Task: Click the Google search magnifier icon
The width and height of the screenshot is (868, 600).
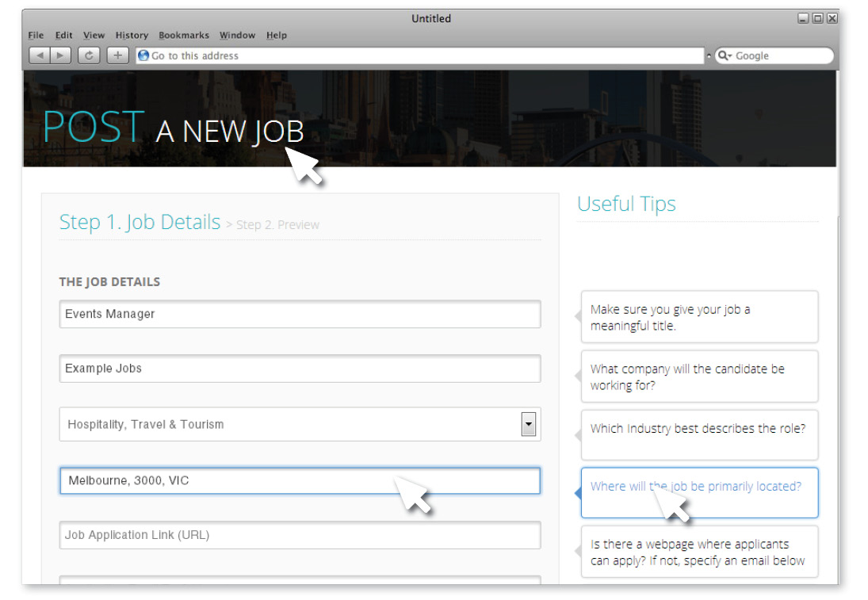Action: click(x=724, y=55)
